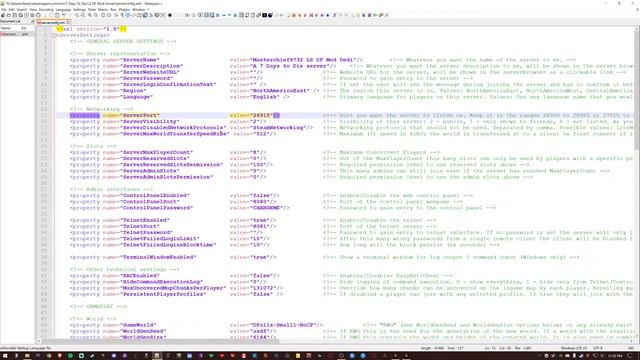Viewport: 640px width, 360px height.
Task: Create a new document from toolbar
Action: [2, 15]
